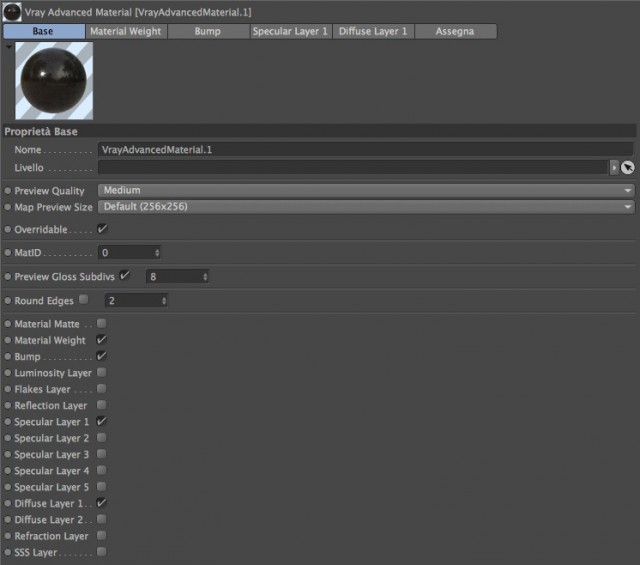Adjust the Preview Gloss Subdivs stepper arrows
Screen dimensions: 640x565
point(205,277)
